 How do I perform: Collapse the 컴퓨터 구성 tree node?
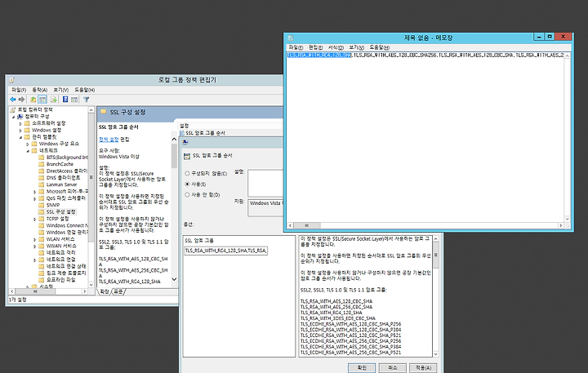(14, 117)
